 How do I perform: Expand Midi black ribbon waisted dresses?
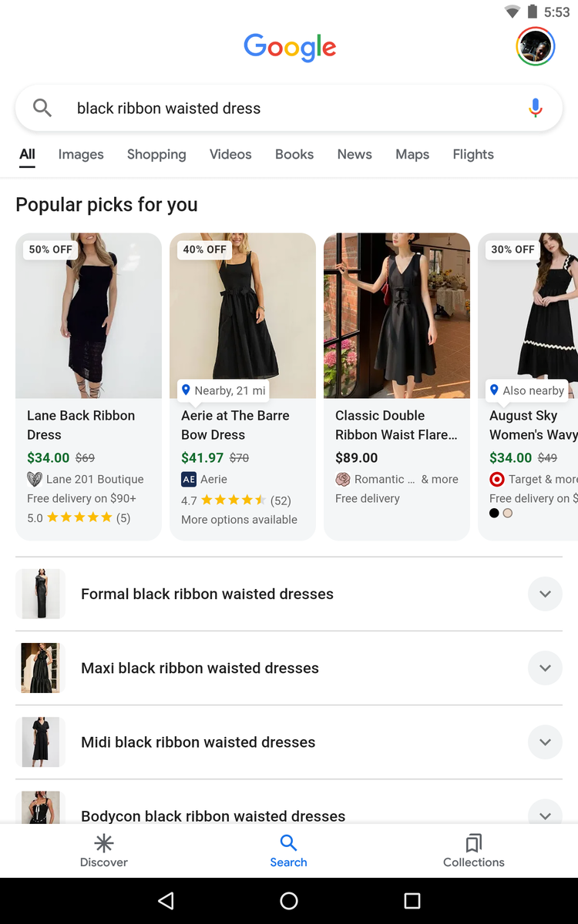(x=545, y=742)
